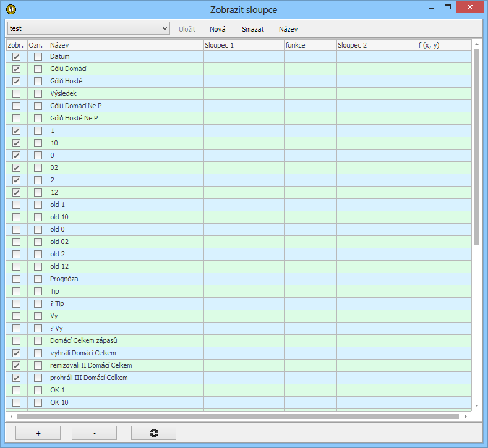Click the Název column header
The width and height of the screenshot is (488, 448).
126,45
